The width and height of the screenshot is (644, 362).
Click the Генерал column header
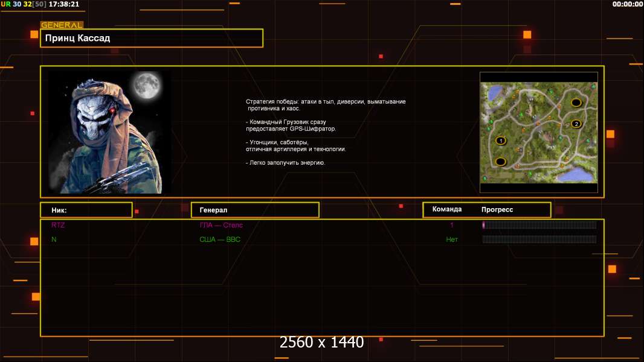click(254, 210)
